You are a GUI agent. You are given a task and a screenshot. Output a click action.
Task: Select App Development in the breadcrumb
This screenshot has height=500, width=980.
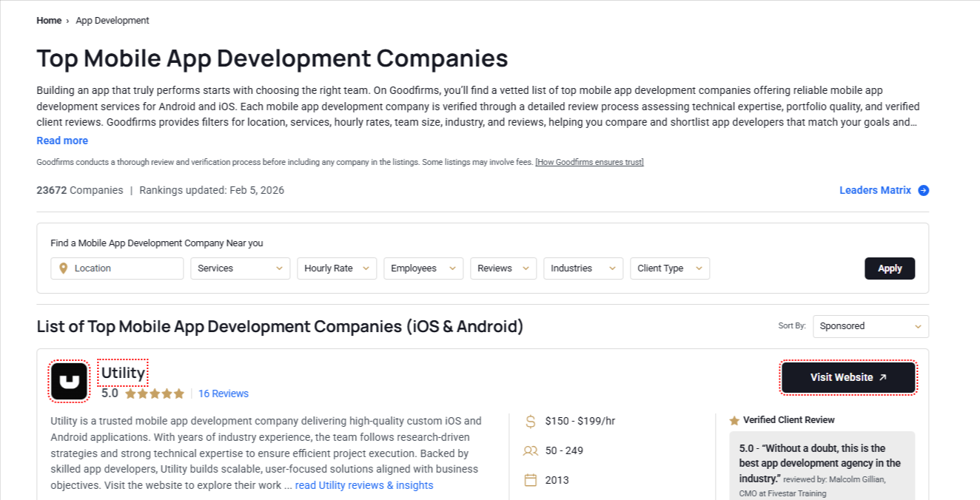click(x=113, y=20)
